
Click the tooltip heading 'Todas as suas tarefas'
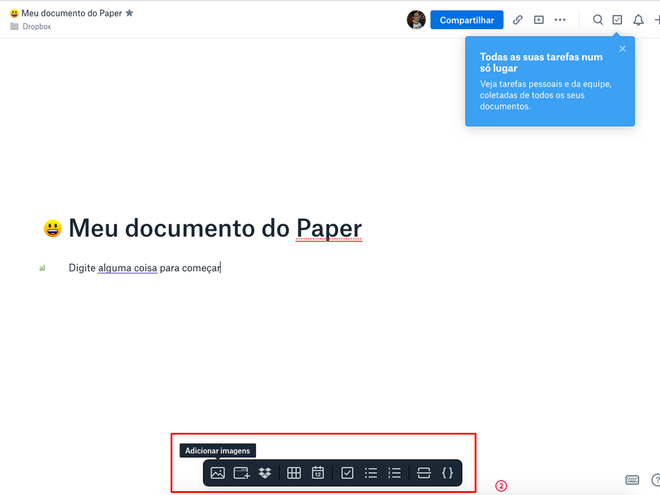541,62
